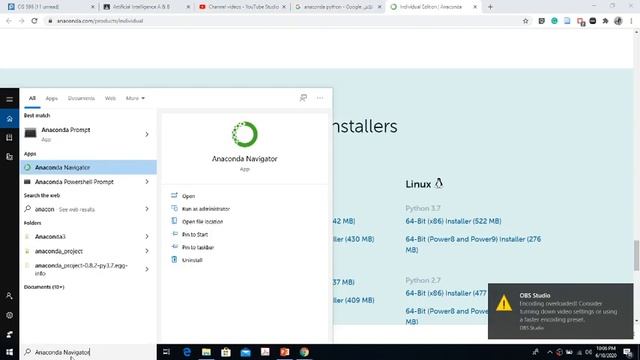Switch to Channel videos YouTube Studio tab
Screen dimensions: 640x360
[x=242, y=7]
